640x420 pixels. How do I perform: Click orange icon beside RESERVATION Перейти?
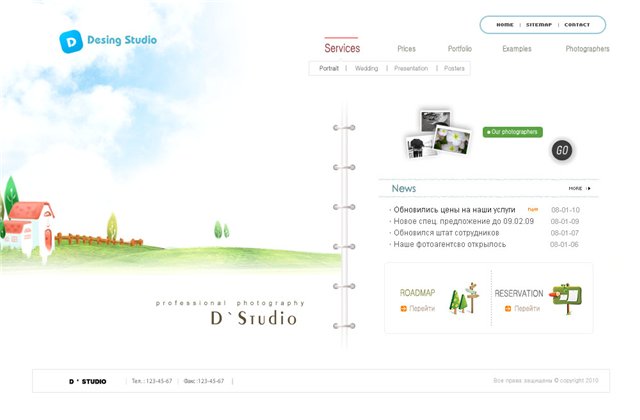(508, 309)
